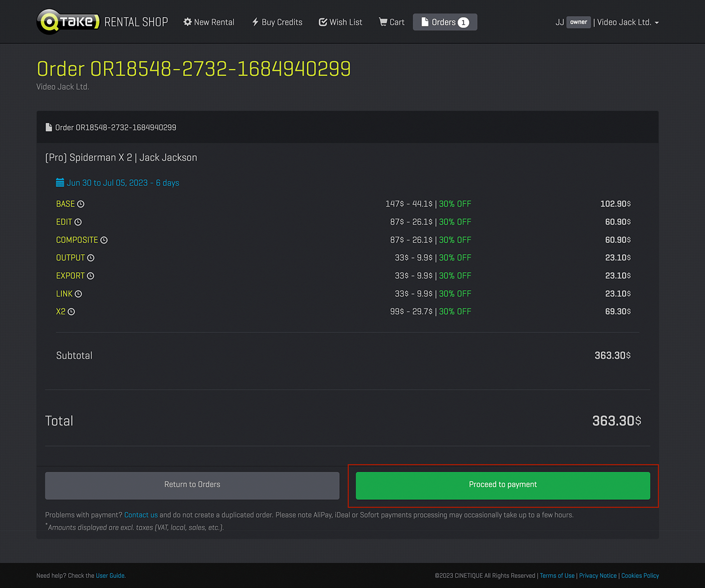Open the Contact us link
The height and width of the screenshot is (588, 705).
(x=141, y=515)
